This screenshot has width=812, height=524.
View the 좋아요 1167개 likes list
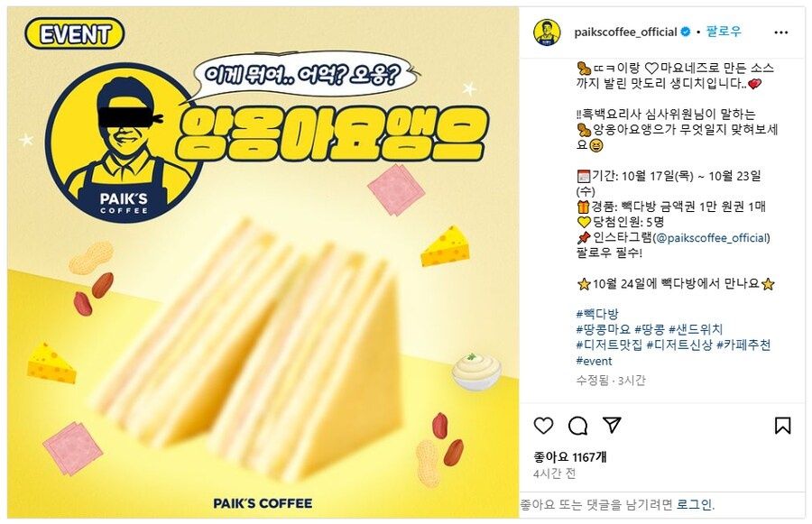click(570, 456)
